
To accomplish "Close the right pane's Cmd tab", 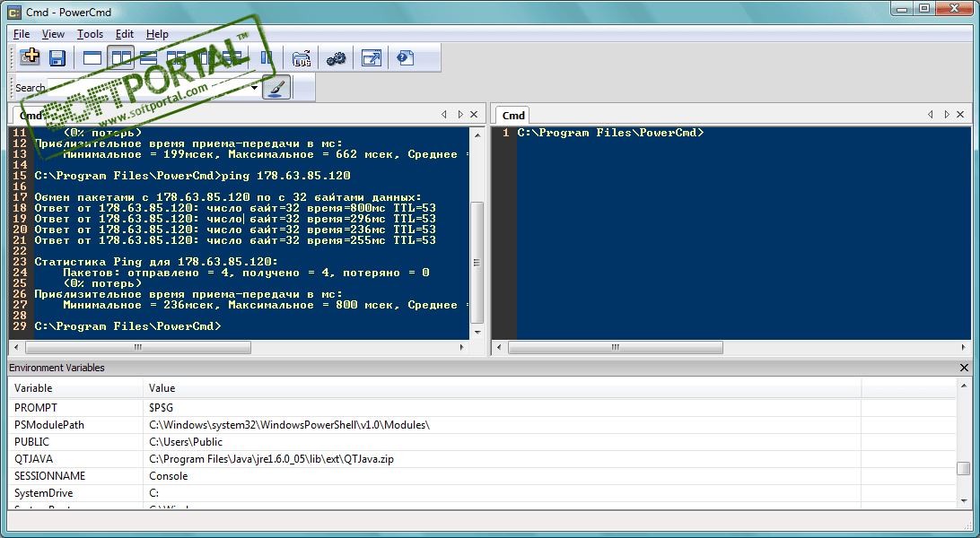I will coord(960,114).
